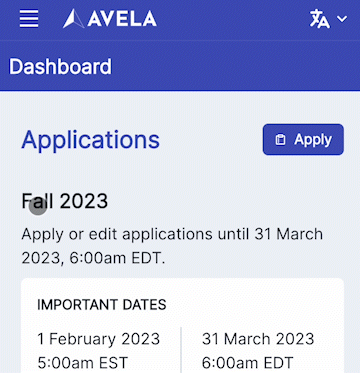Click the IMPORTANT DATES label
The image size is (360, 373).
point(102,305)
